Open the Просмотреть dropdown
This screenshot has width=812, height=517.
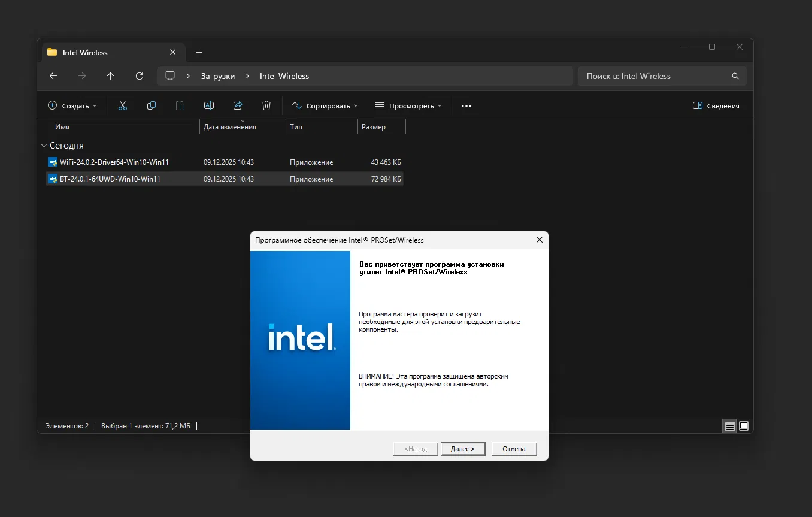point(408,105)
